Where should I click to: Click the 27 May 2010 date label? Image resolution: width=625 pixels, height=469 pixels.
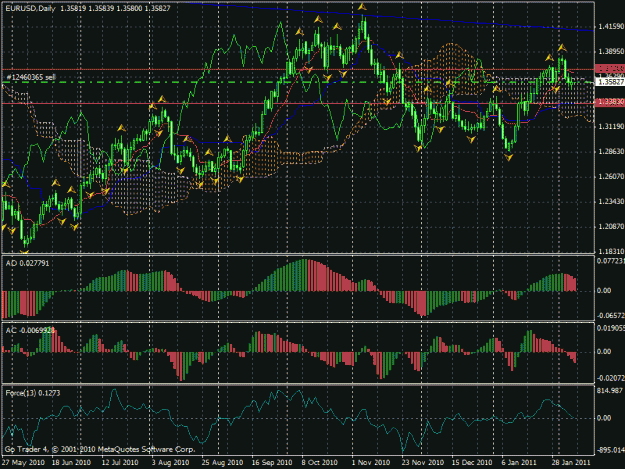23,463
